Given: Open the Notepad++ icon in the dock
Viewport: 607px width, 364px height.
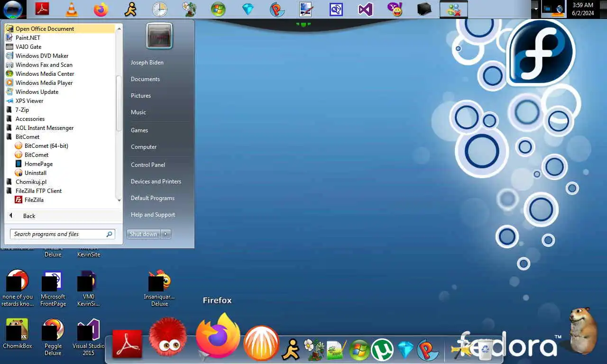Looking at the screenshot, I should pos(337,350).
